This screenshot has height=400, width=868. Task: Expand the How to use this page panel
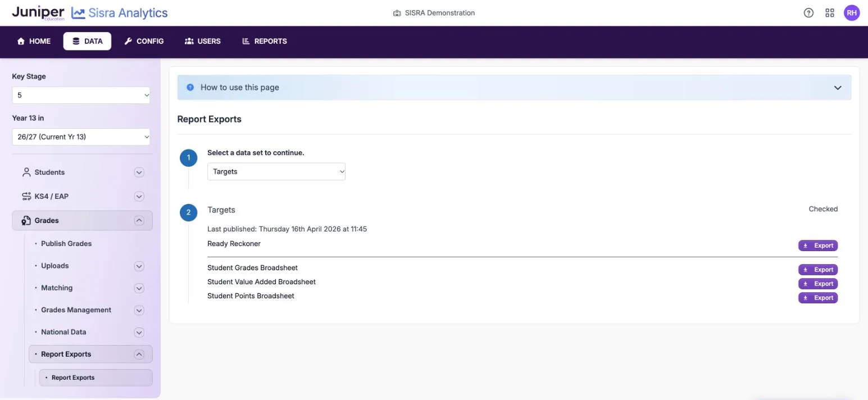(x=838, y=88)
